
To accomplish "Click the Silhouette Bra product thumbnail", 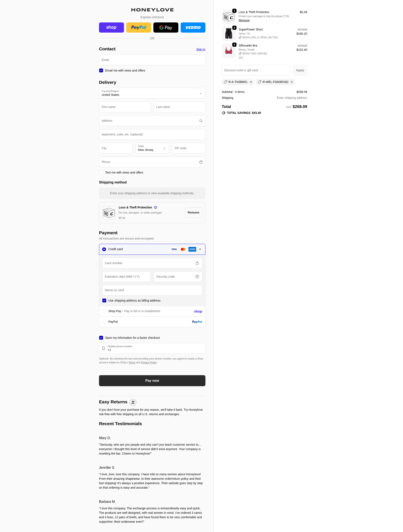I will (228, 51).
